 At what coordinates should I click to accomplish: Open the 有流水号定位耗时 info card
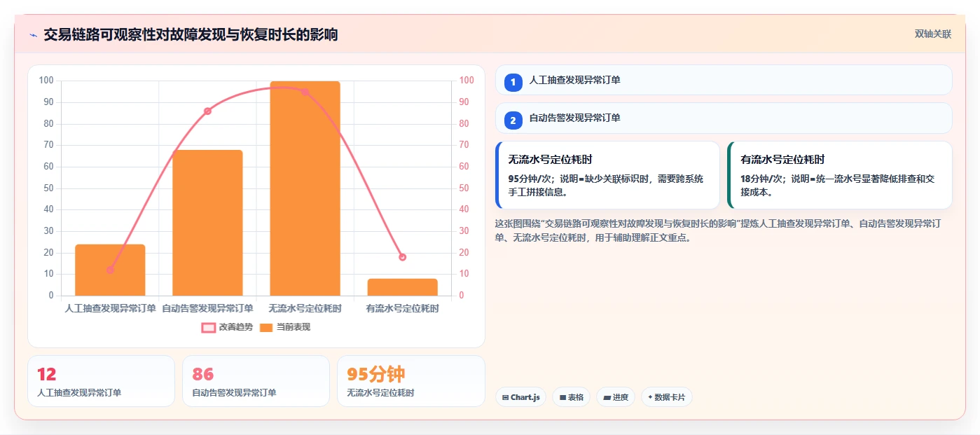pos(840,175)
